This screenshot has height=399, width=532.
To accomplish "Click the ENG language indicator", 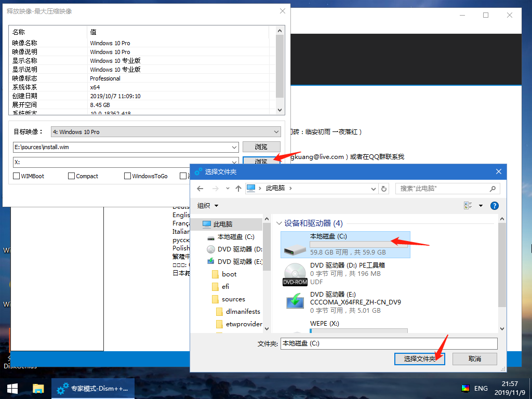I will click(481, 389).
